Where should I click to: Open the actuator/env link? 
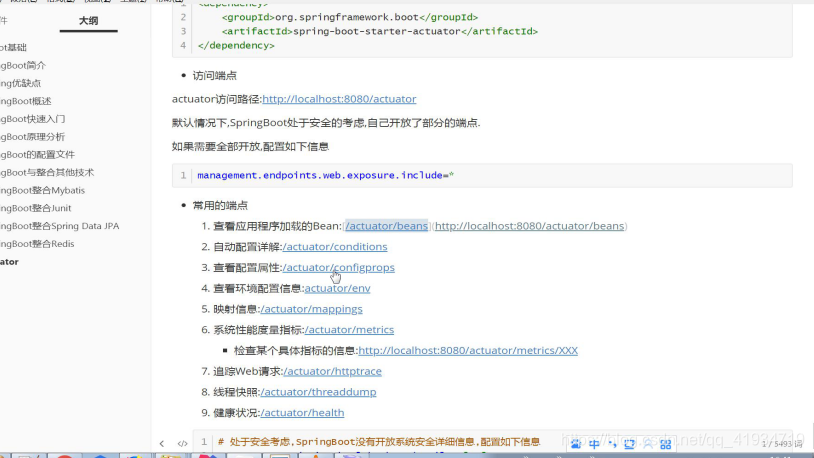(337, 288)
